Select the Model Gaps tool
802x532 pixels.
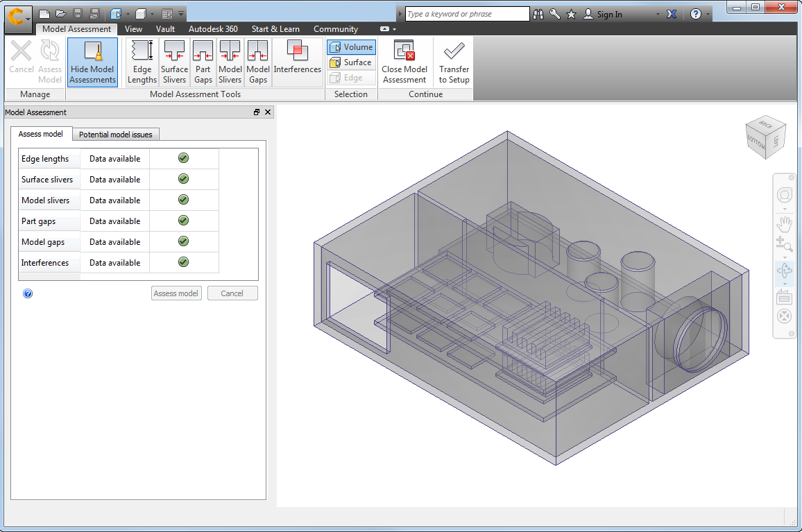coord(258,62)
